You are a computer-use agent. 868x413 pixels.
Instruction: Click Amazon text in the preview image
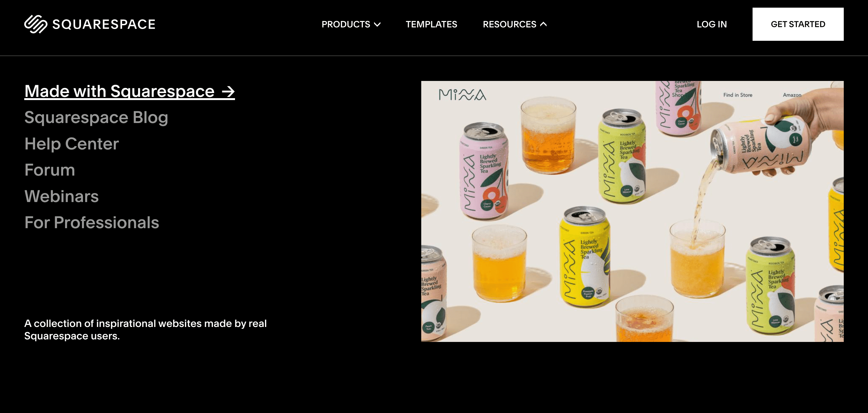coord(792,95)
